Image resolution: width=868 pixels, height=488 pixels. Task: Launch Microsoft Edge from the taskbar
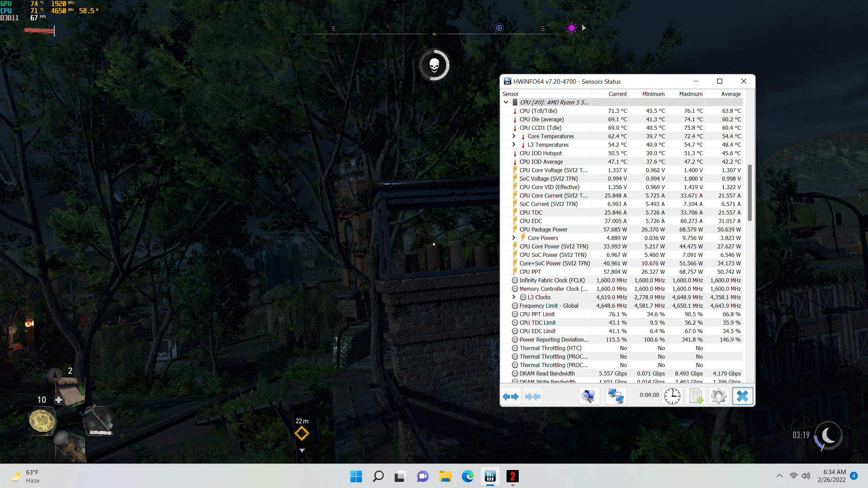tap(468, 476)
